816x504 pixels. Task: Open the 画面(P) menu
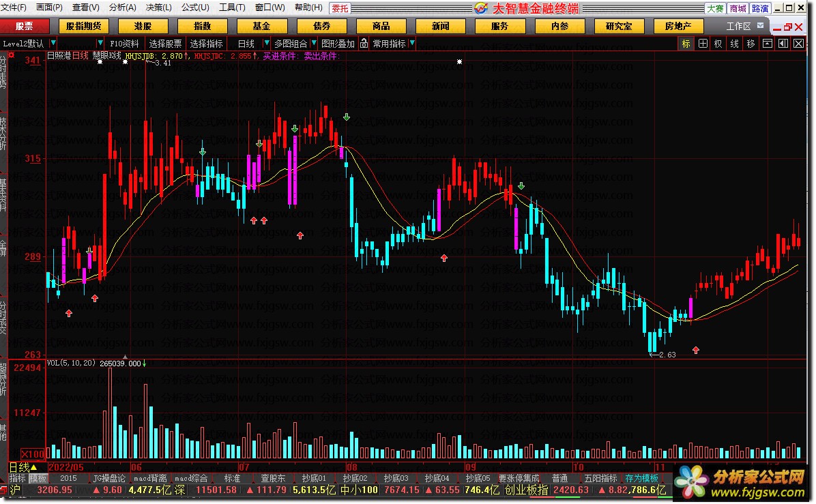[x=49, y=8]
